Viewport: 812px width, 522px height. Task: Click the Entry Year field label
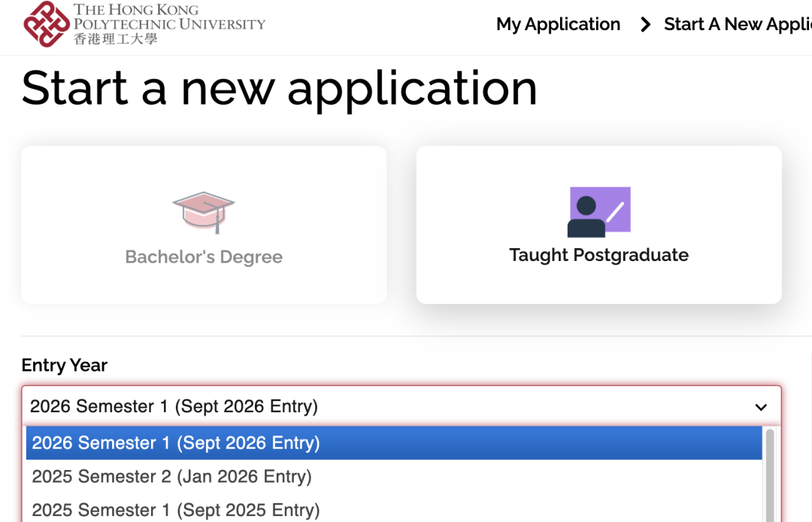pos(65,366)
